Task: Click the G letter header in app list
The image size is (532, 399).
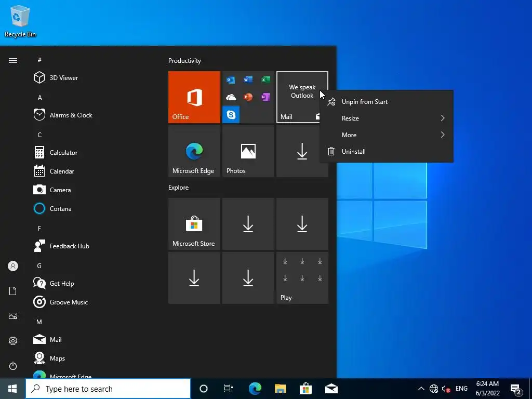Action: [x=39, y=265]
